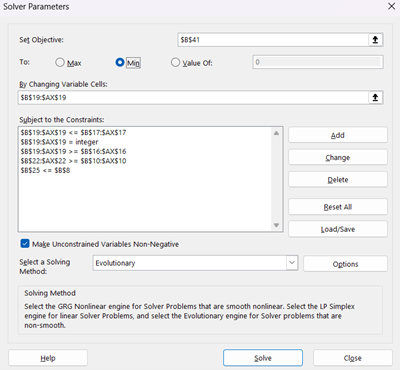Select constraint $B$25 <= $B$8
Viewport: 400px width, 370px height.
point(45,170)
